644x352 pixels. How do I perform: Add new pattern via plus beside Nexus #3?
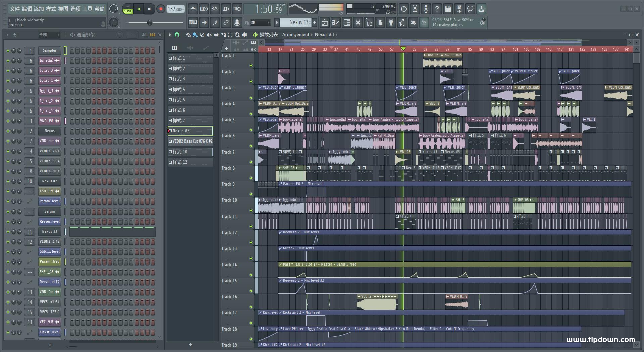314,23
